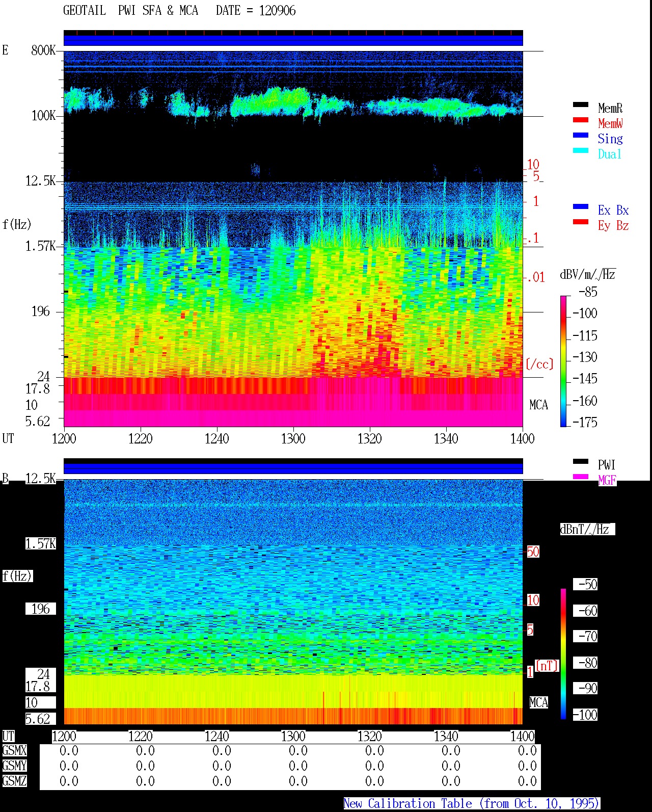Click the 800K frequency axis label

43,50
